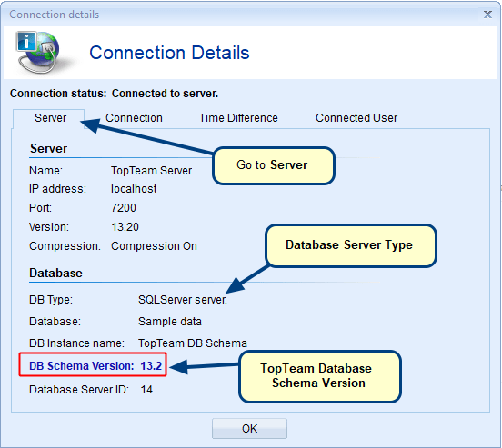The width and height of the screenshot is (502, 448).
Task: Select the 'TopTeam Server' name value
Action: pos(152,171)
